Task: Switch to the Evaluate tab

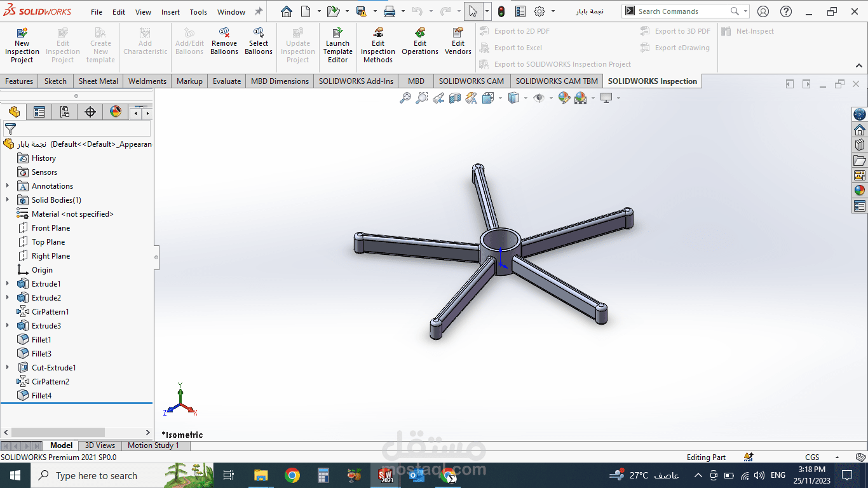Action: (x=227, y=81)
